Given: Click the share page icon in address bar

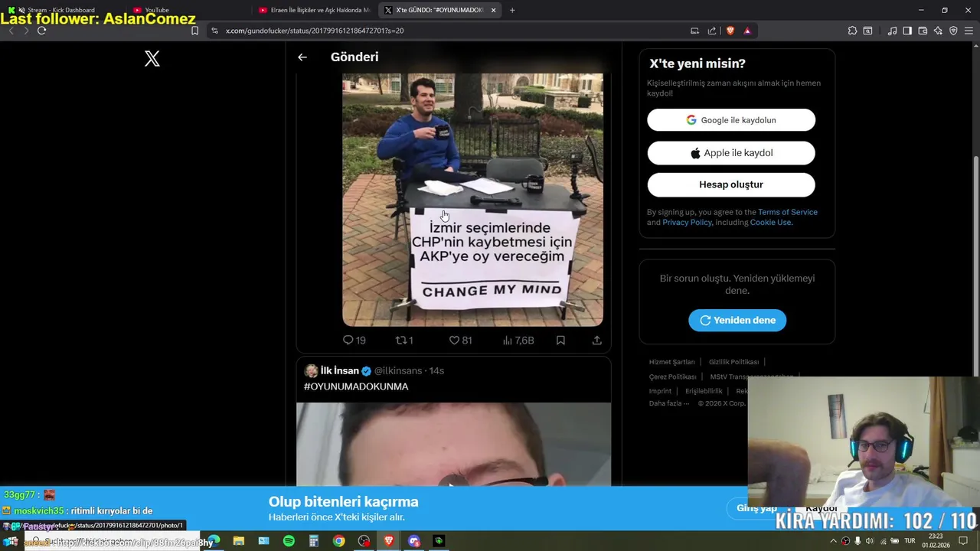Looking at the screenshot, I should click(712, 31).
